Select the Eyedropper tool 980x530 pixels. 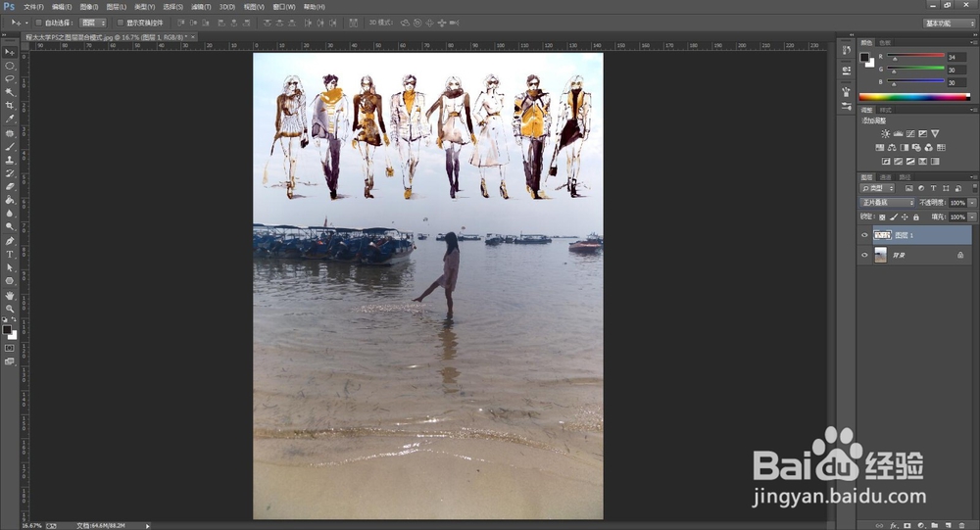click(x=10, y=119)
